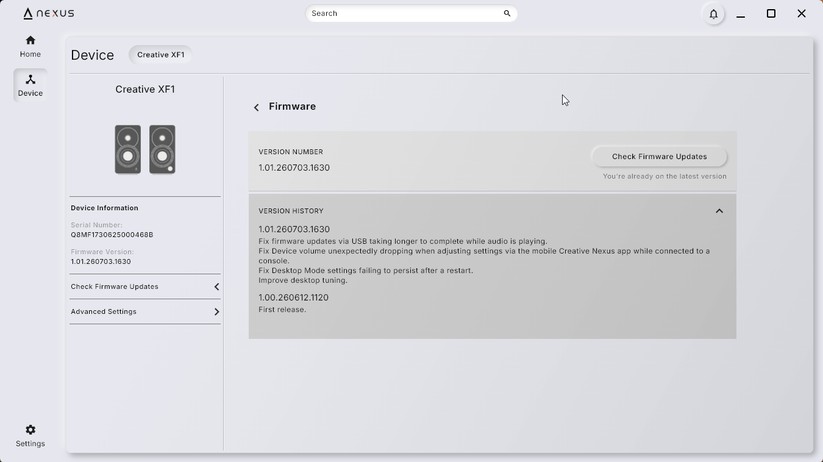Click Creative XF1 title in left panel
Viewport: 823px width, 462px height.
coord(145,90)
